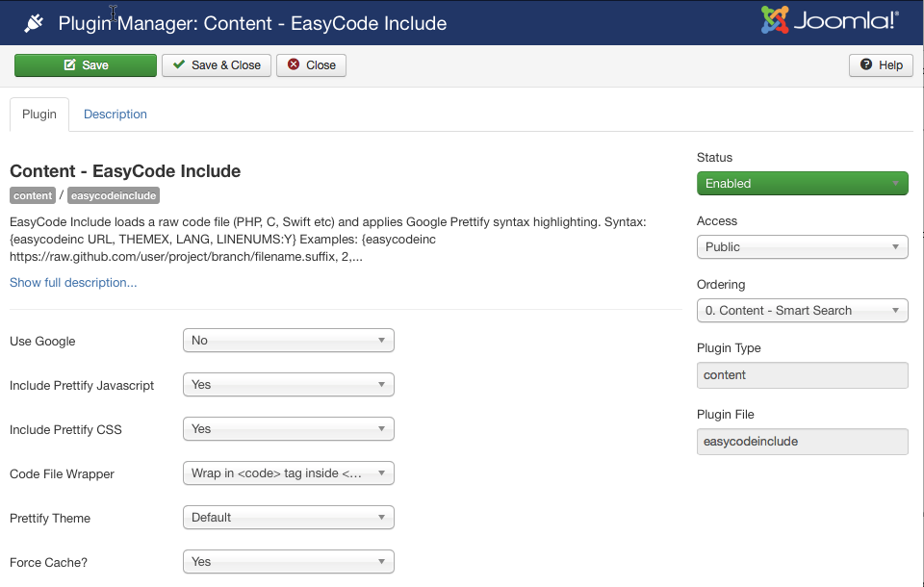
Task: Click the Close button in toolbar
Action: 311,65
